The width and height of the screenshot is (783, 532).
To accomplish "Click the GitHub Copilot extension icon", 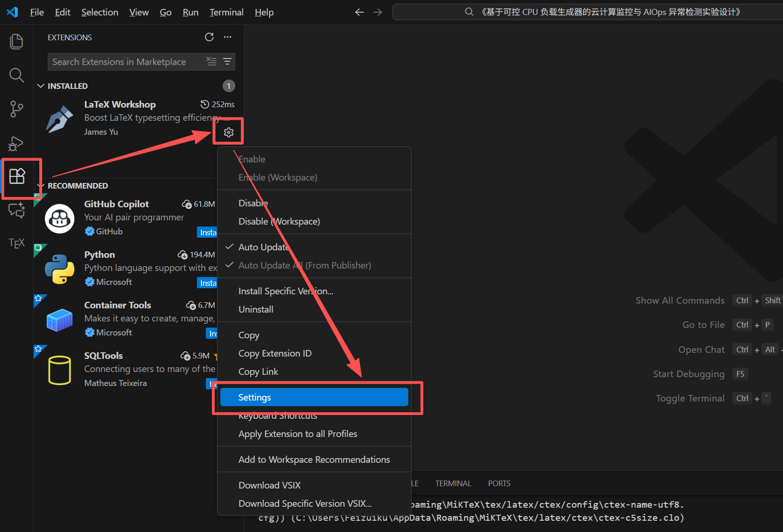I will pos(59,219).
